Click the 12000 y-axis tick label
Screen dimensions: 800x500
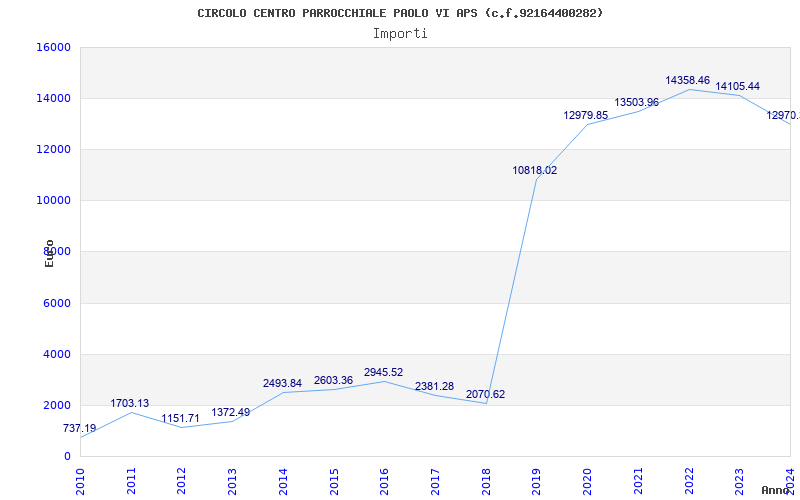[x=53, y=149]
